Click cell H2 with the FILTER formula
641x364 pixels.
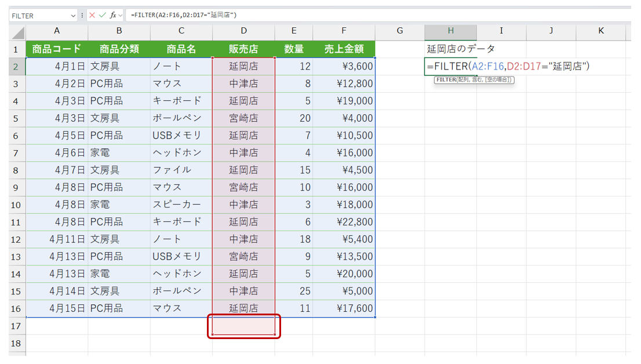pos(450,66)
